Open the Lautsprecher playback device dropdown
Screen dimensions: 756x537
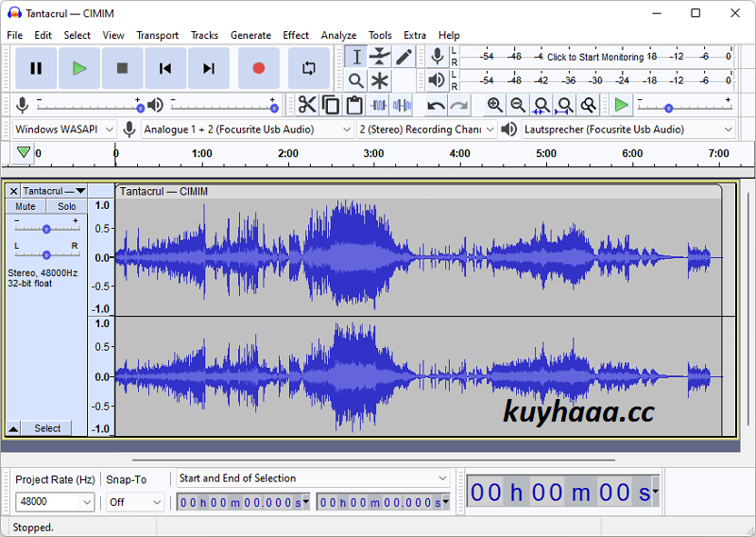point(628,130)
